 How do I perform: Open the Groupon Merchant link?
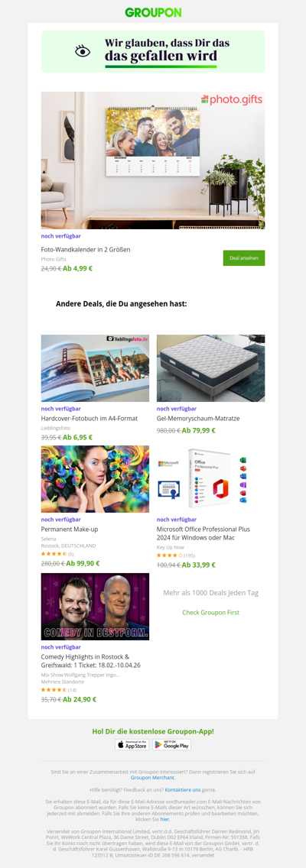click(x=153, y=778)
